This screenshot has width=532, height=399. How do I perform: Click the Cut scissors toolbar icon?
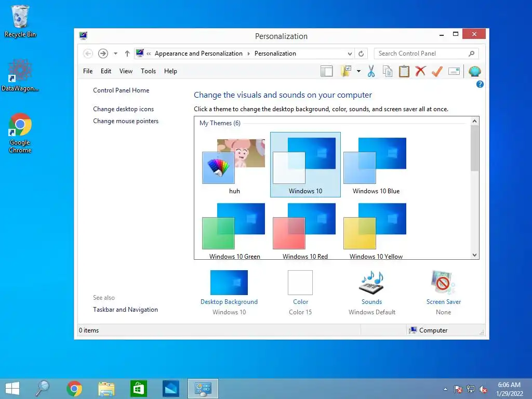[371, 71]
